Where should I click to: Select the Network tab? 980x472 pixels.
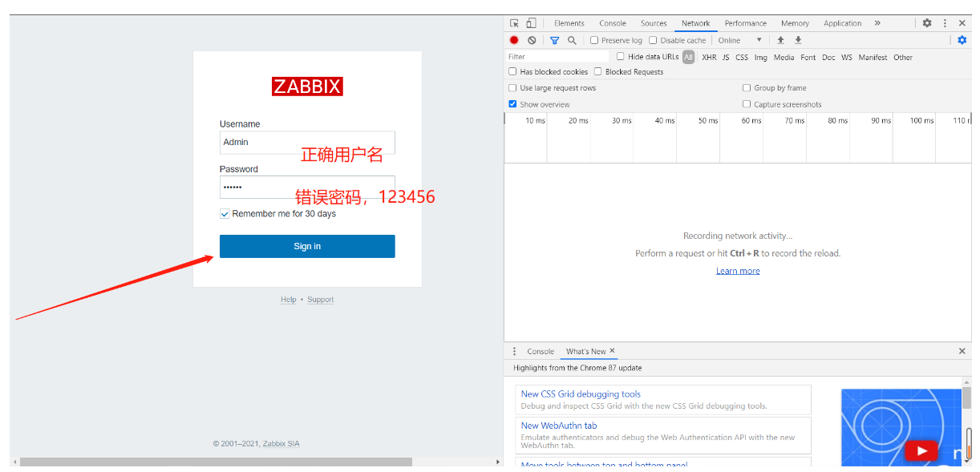[696, 23]
